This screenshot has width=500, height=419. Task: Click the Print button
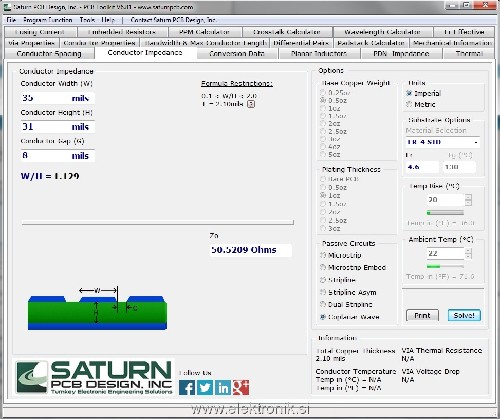422,315
